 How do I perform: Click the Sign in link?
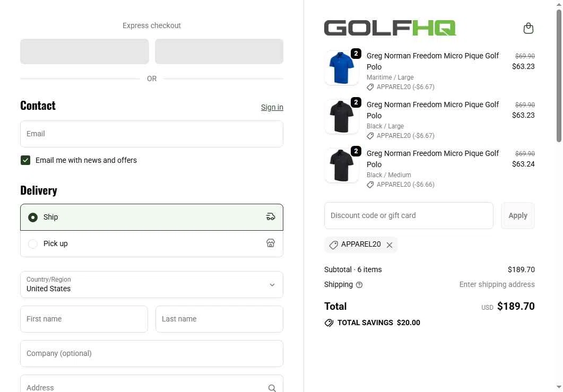[272, 107]
